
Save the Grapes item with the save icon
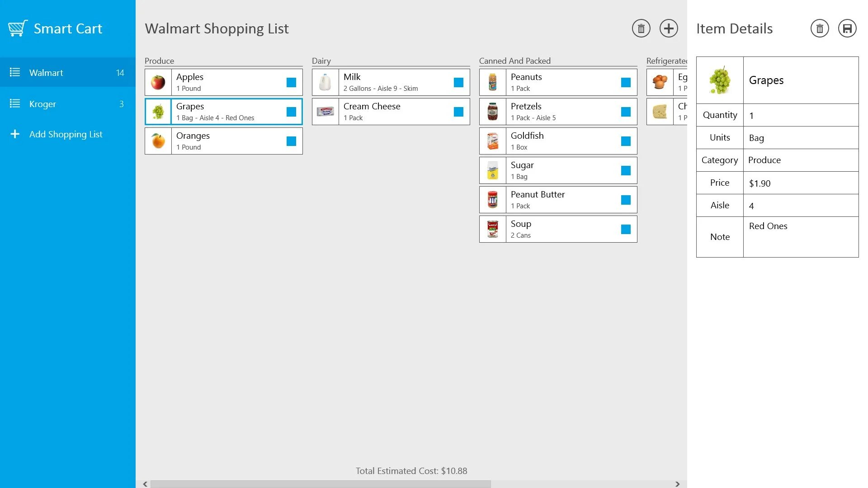[848, 28]
